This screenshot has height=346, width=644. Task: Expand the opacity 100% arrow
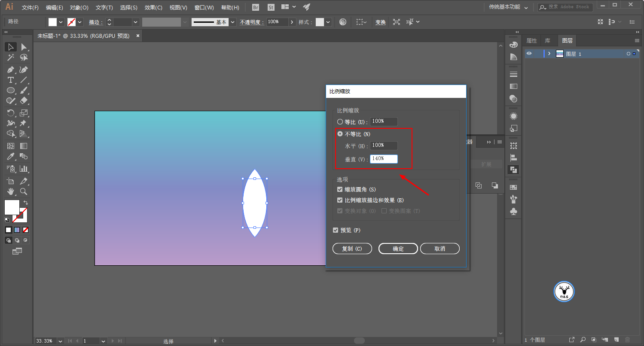click(292, 22)
